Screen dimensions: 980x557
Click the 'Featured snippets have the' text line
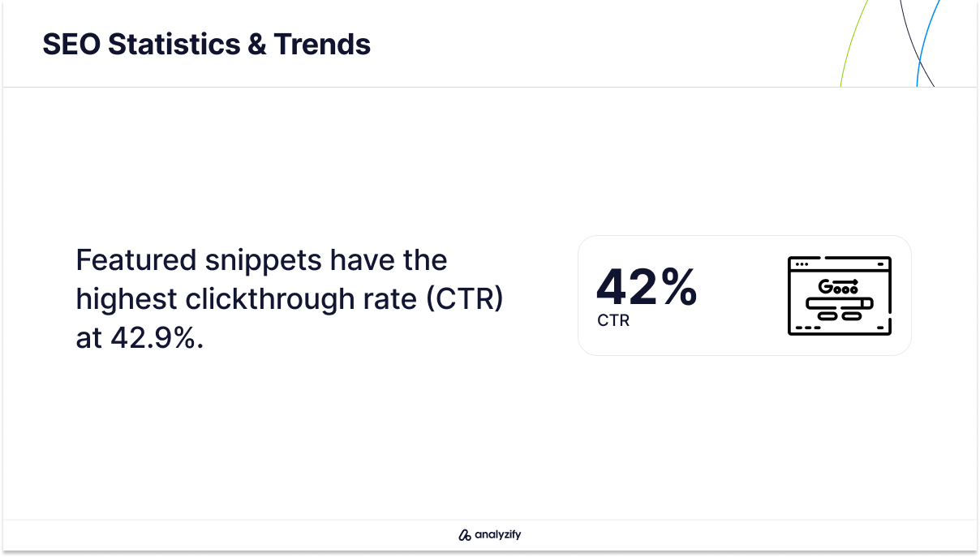point(261,260)
